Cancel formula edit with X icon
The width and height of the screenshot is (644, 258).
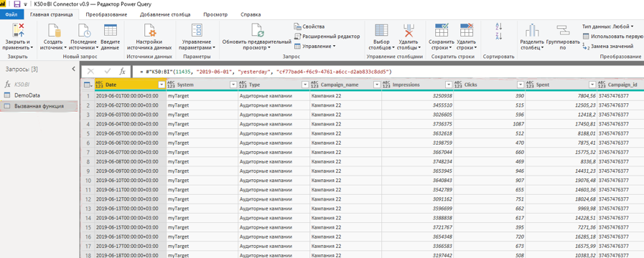pos(90,72)
